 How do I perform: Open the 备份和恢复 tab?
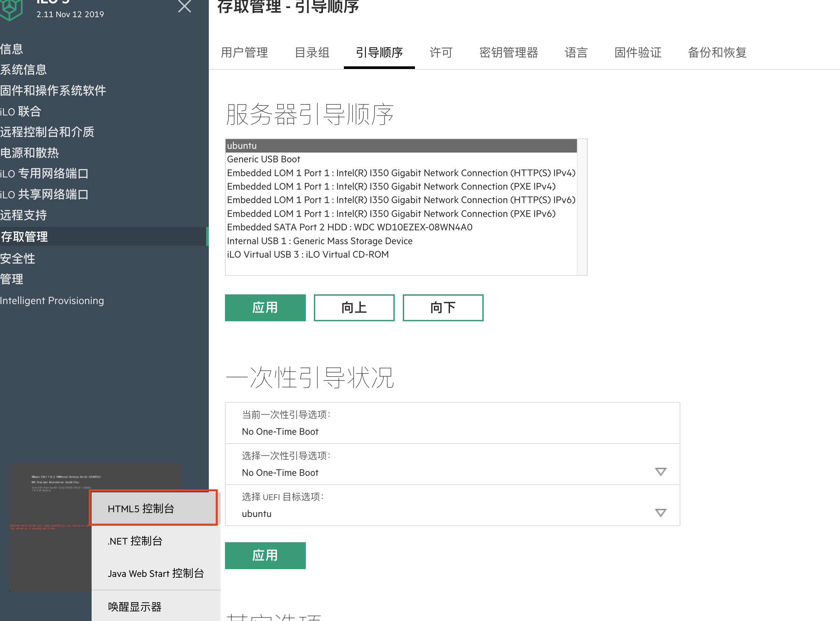point(717,52)
